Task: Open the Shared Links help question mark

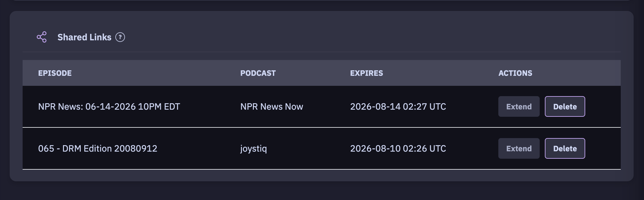Action: click(120, 37)
